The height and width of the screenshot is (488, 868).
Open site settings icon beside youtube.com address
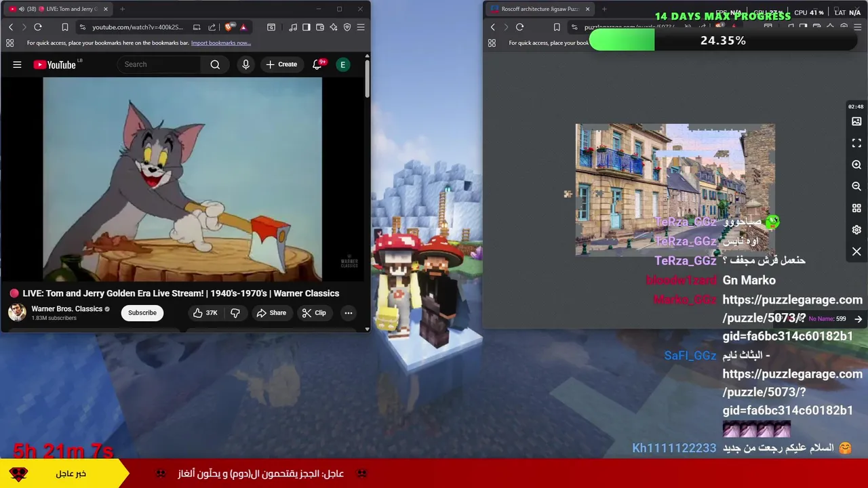[x=82, y=27]
